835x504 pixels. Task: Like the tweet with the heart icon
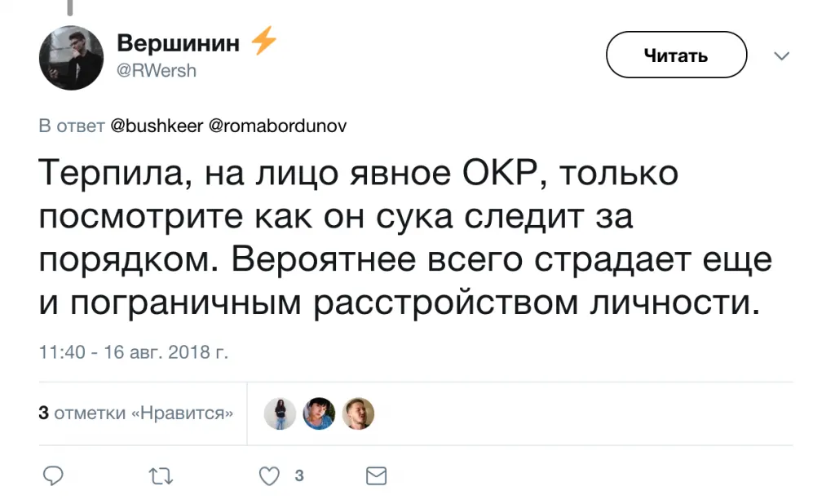pyautogui.click(x=268, y=475)
